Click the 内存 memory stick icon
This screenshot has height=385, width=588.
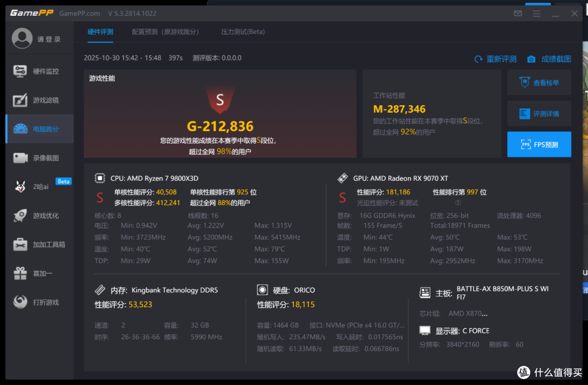(100, 290)
